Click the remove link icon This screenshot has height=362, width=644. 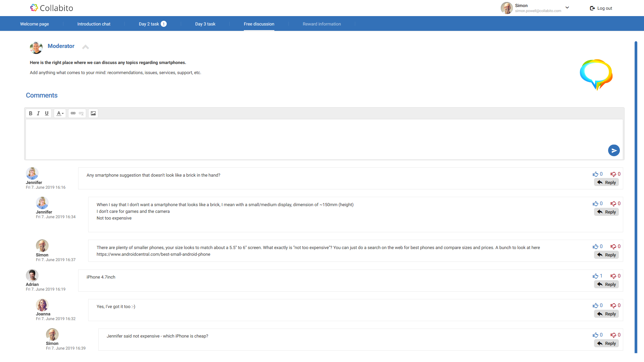[x=81, y=113]
